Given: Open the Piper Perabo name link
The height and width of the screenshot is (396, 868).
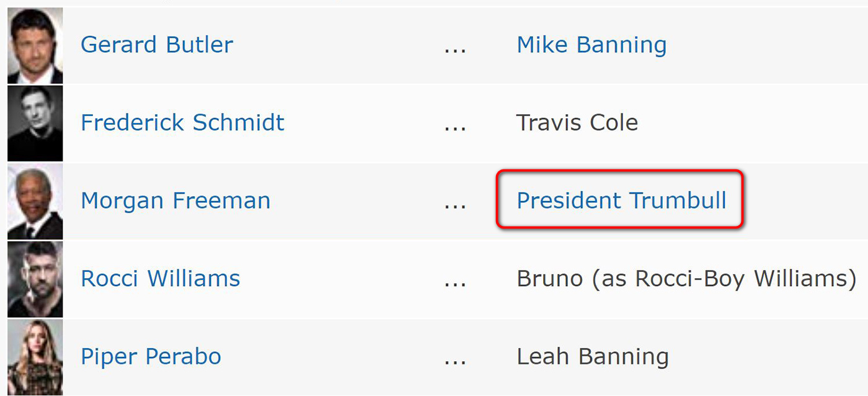Looking at the screenshot, I should [x=151, y=357].
